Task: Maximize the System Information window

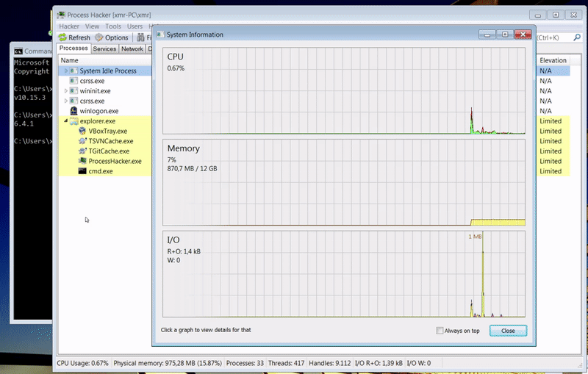Action: pos(505,35)
